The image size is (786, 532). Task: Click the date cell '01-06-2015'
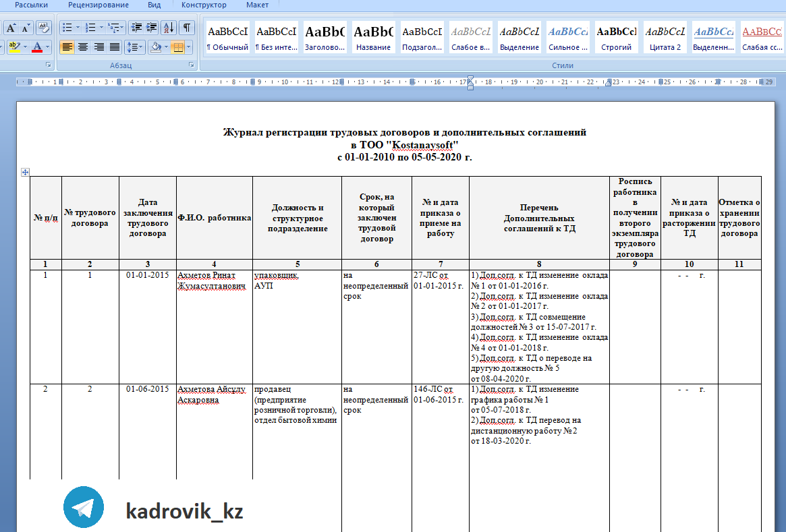coord(147,389)
